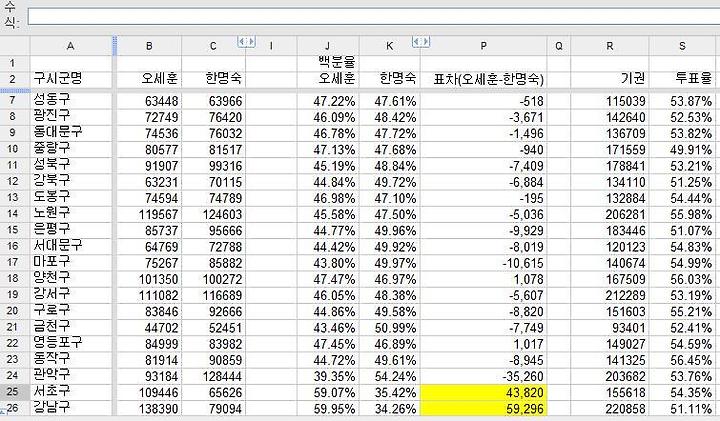Click cell with value 128444
This screenshot has width=720, height=421.
(x=214, y=376)
